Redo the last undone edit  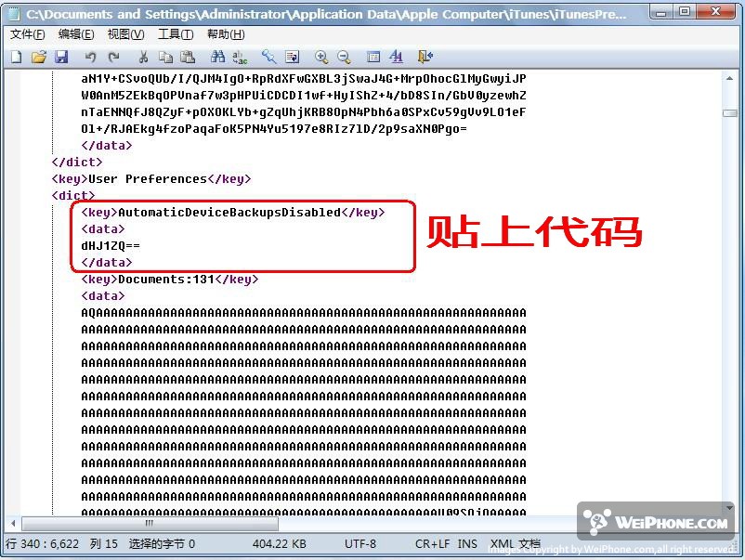point(113,57)
